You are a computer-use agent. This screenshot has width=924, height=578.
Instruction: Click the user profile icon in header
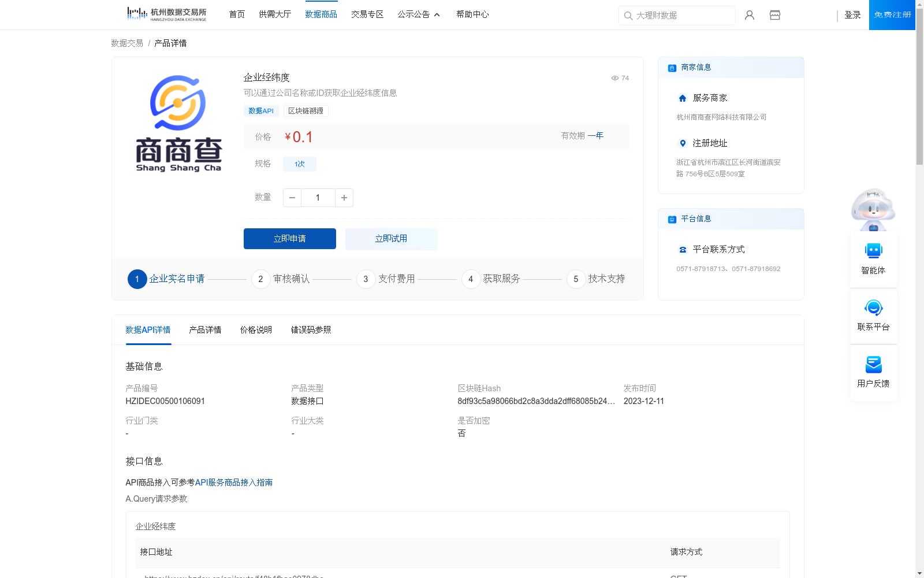coord(750,15)
